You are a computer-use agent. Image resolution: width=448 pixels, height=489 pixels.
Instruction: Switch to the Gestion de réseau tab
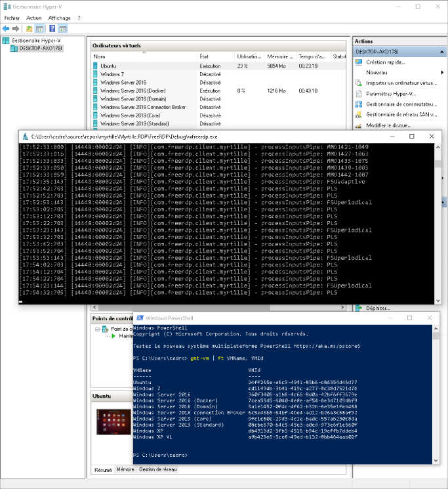(x=158, y=469)
